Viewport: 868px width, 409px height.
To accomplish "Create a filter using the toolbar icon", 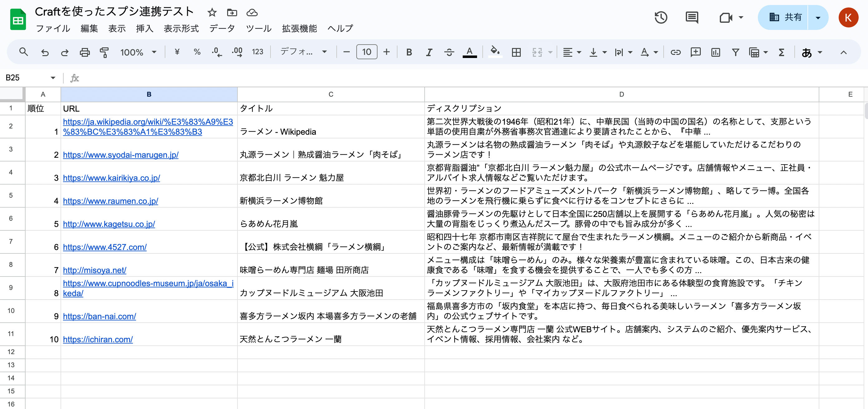I will tap(735, 52).
